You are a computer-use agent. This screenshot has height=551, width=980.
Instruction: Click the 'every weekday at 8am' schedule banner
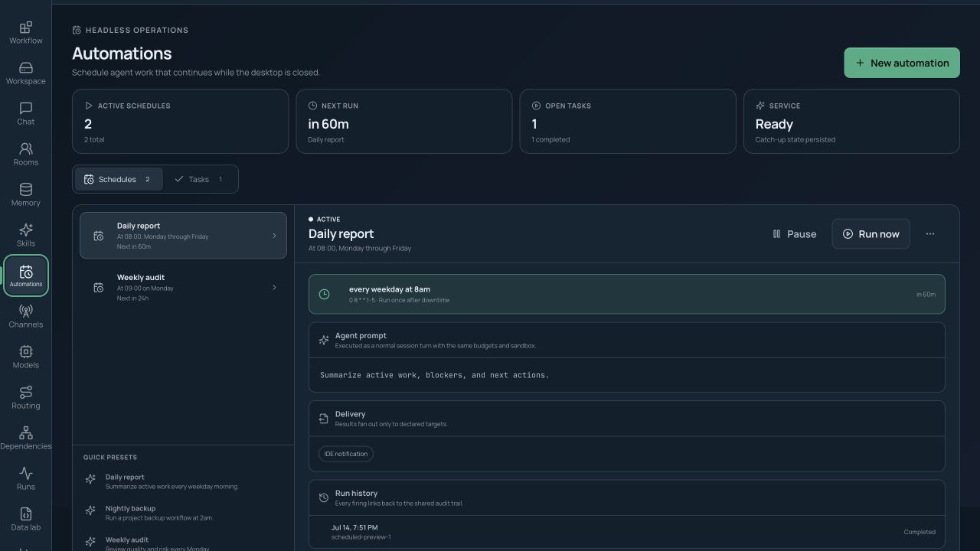coord(627,294)
